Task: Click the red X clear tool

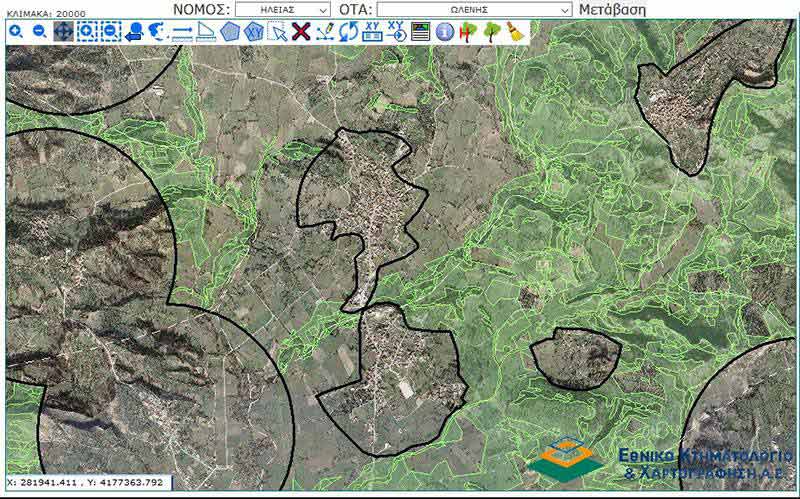Action: pos(301,32)
